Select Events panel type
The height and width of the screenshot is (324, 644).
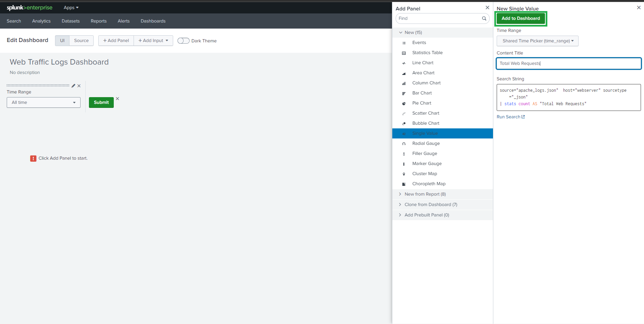[443, 43]
